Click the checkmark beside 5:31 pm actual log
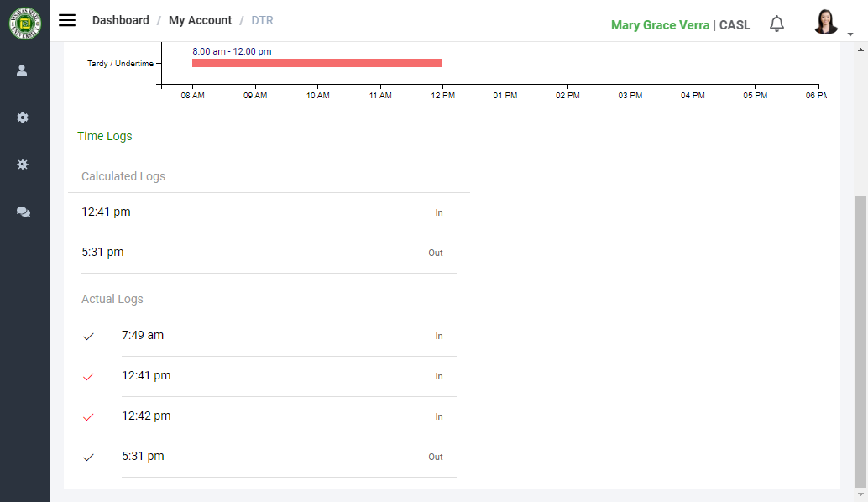 (x=88, y=458)
